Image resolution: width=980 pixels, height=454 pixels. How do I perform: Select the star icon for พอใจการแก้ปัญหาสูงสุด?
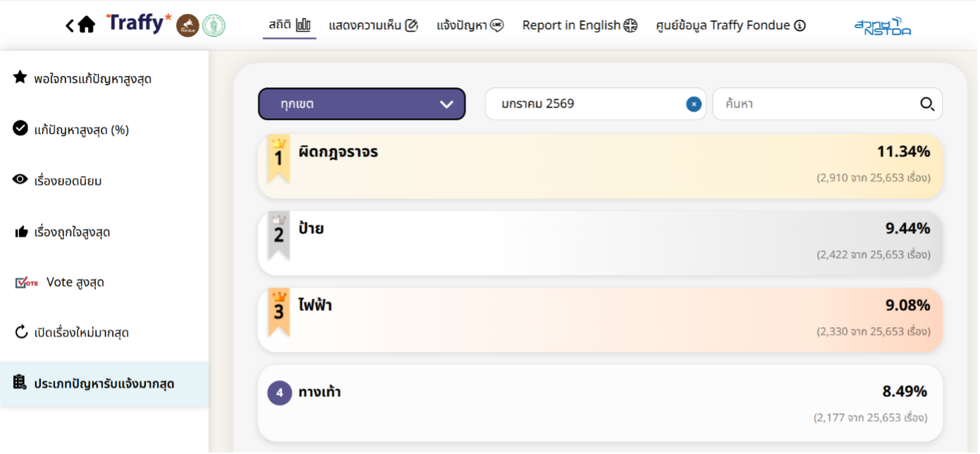20,78
